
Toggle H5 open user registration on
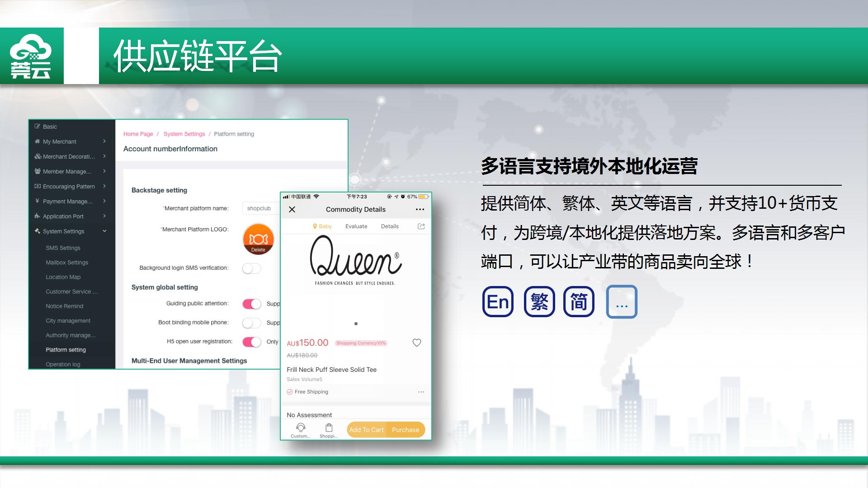pos(251,342)
